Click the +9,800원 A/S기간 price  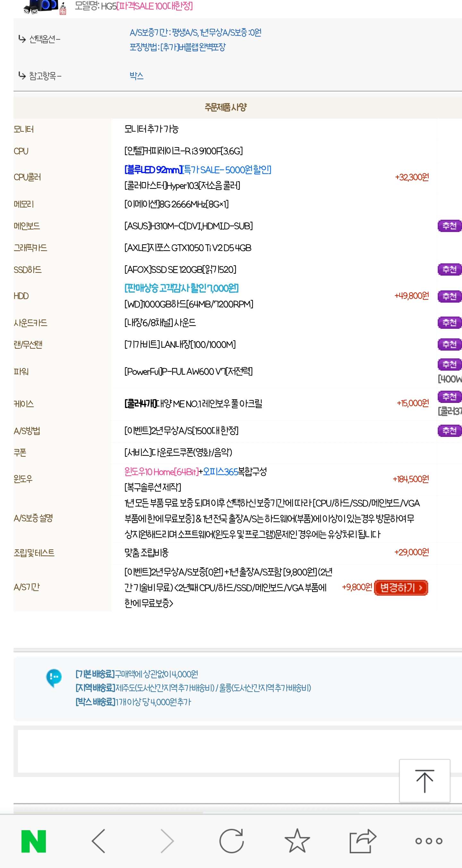tap(357, 587)
